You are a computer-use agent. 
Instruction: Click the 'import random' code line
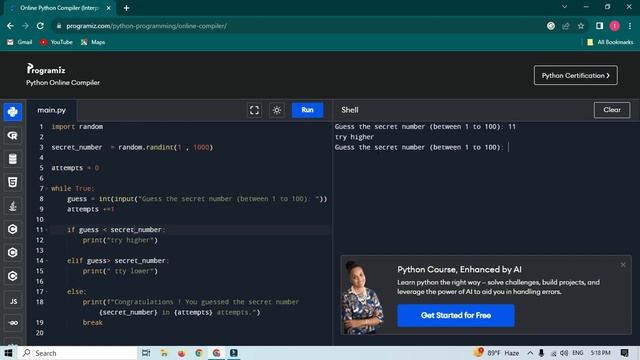[77, 127]
